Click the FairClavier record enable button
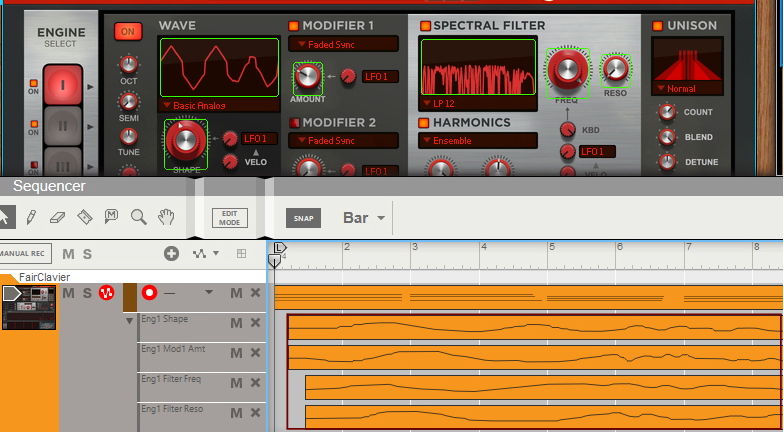The image size is (784, 432). coord(150,293)
